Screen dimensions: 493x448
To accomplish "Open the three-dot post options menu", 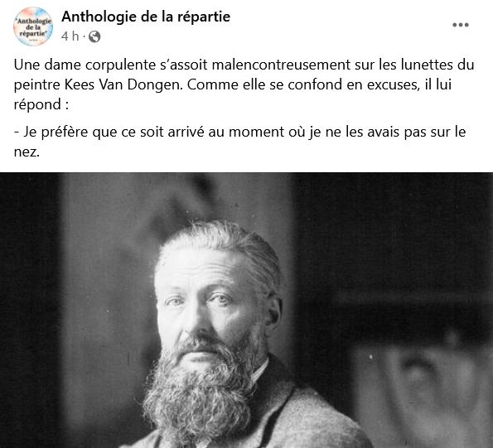I will tap(461, 25).
